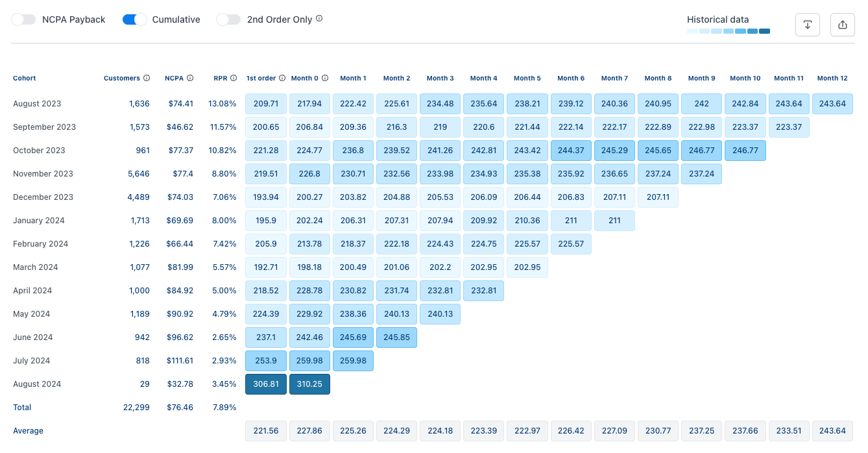
Task: Click the Total row label
Action: 22,408
